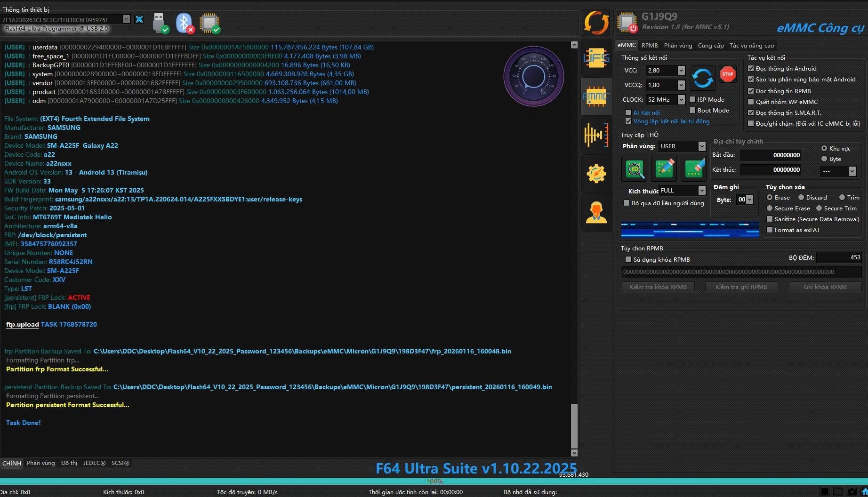This screenshot has height=497, width=868.
Task: Open the support agent sidebar icon
Action: [x=596, y=212]
